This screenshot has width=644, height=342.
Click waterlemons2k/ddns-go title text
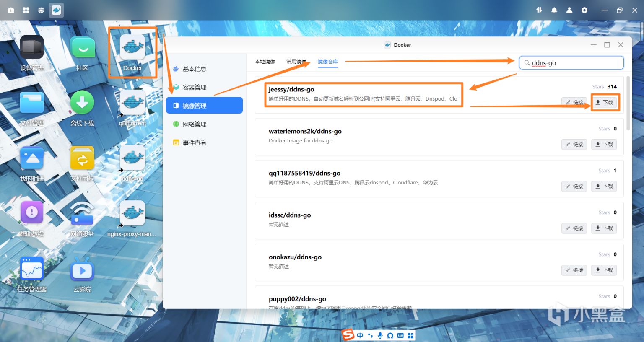coord(305,131)
